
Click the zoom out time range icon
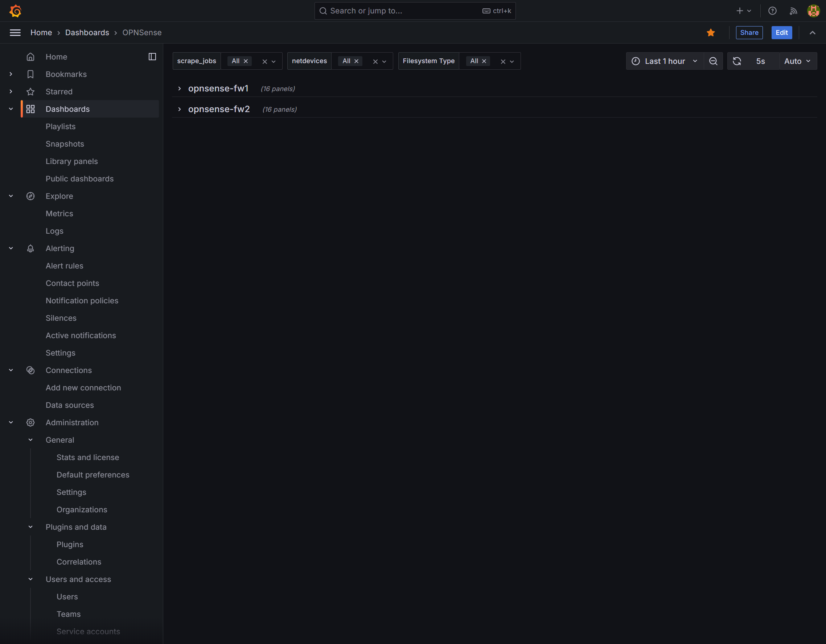click(713, 61)
